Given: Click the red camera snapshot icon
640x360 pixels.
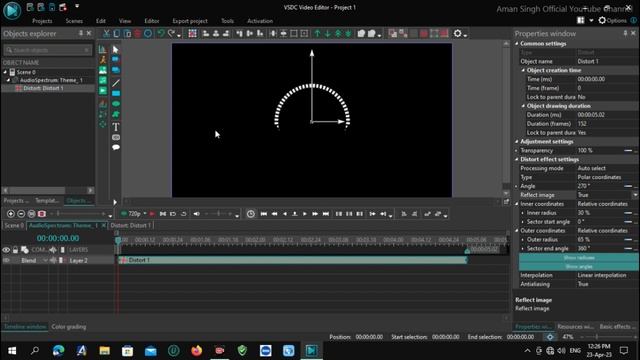Looking at the screenshot, I should (x=42, y=213).
